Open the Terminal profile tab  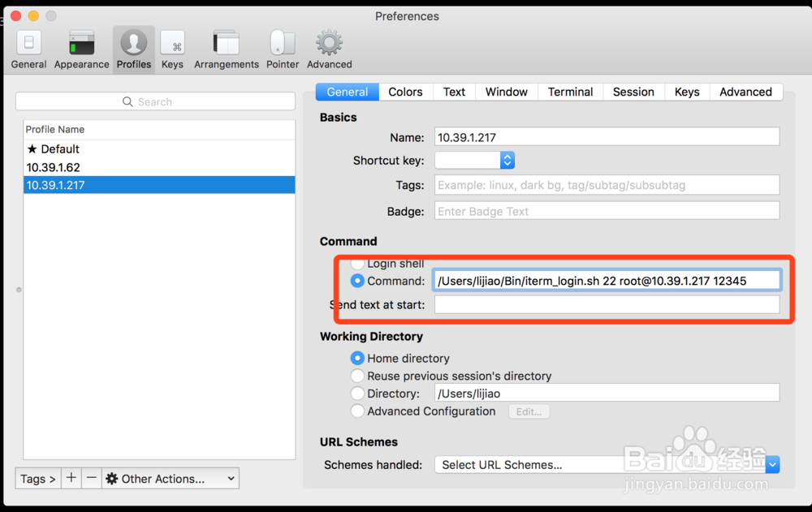[x=570, y=92]
